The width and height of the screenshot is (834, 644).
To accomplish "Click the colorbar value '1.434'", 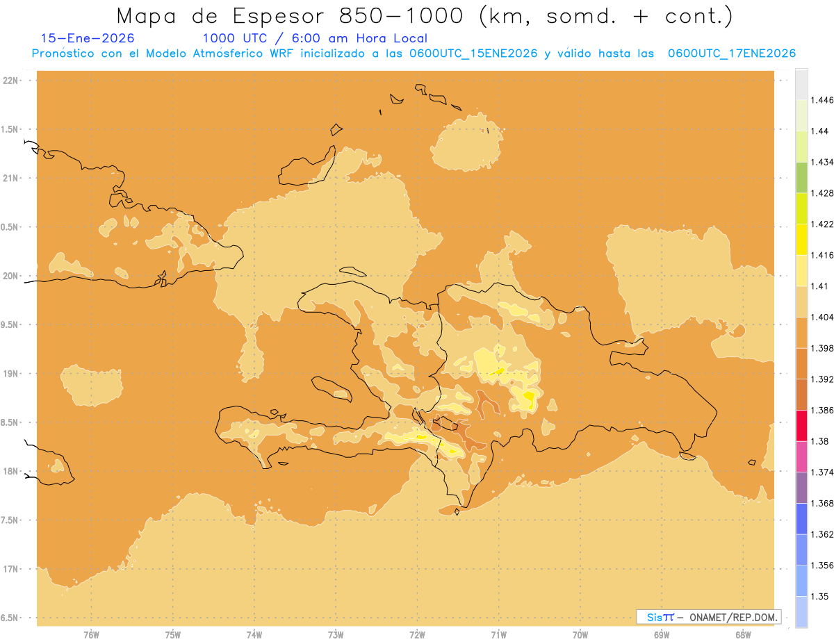I will [x=822, y=162].
